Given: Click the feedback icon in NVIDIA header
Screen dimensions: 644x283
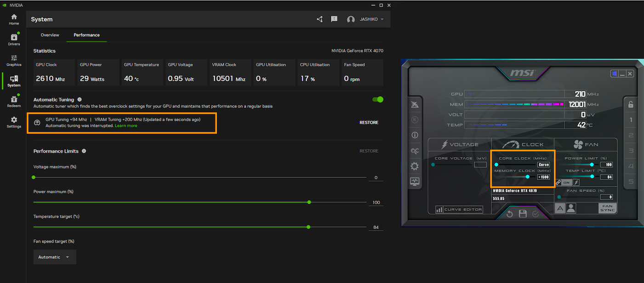Looking at the screenshot, I should (x=334, y=19).
